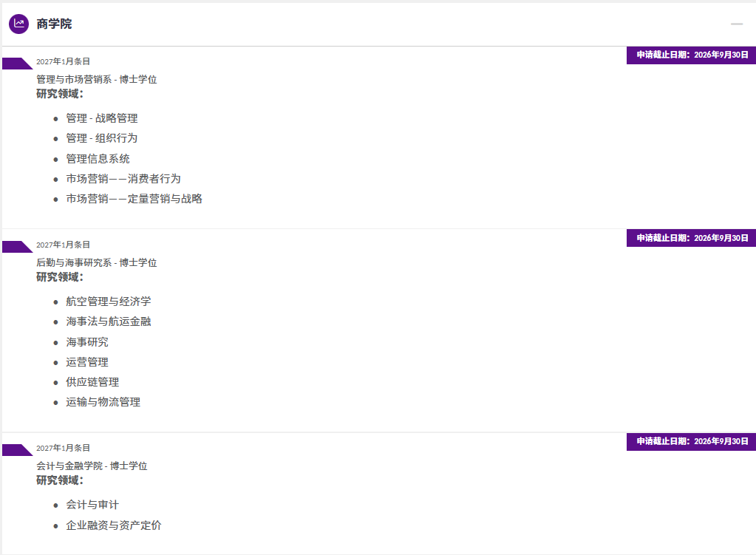Select 管理信息系统 research area
Screen dimensions: 756x555
98,159
